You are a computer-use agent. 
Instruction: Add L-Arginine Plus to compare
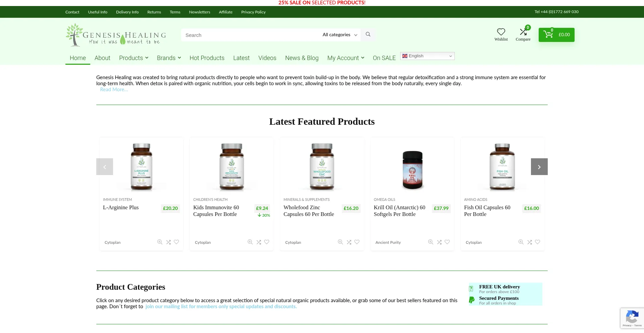click(168, 242)
